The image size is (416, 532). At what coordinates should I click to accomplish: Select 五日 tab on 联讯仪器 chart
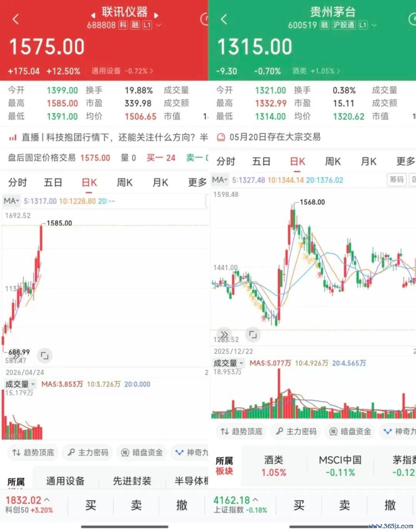(53, 182)
